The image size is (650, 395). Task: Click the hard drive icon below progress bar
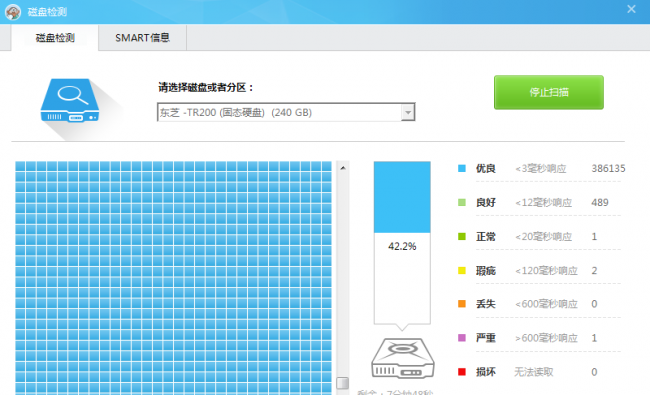403,358
